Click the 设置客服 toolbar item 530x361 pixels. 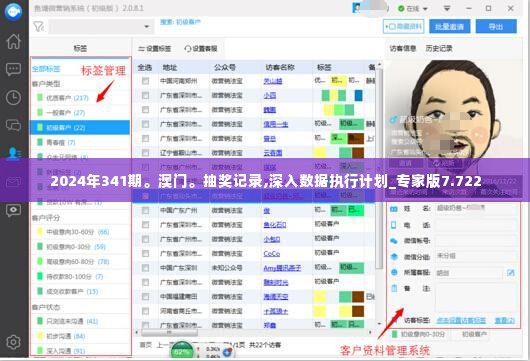coord(201,49)
